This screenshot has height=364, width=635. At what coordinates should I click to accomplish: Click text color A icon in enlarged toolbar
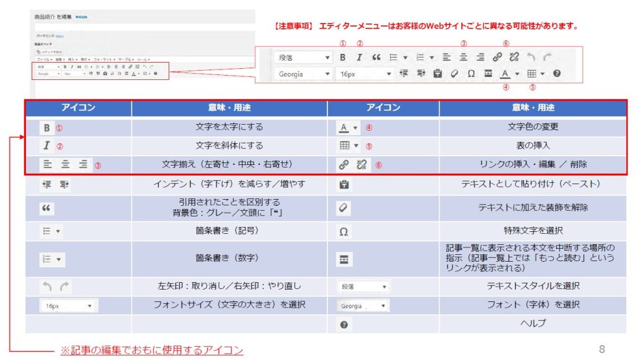coord(505,74)
